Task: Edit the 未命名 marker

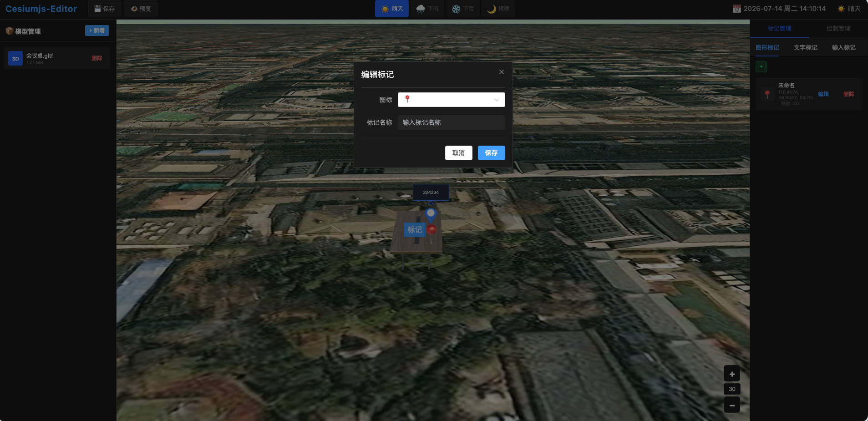Action: click(823, 94)
